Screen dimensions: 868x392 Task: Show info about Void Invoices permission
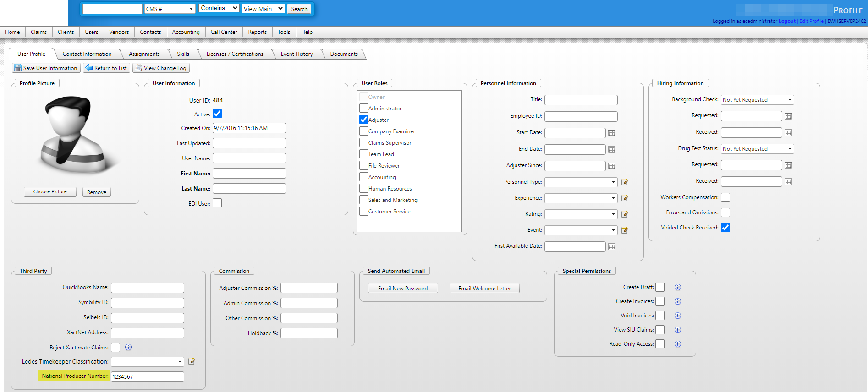[678, 316]
